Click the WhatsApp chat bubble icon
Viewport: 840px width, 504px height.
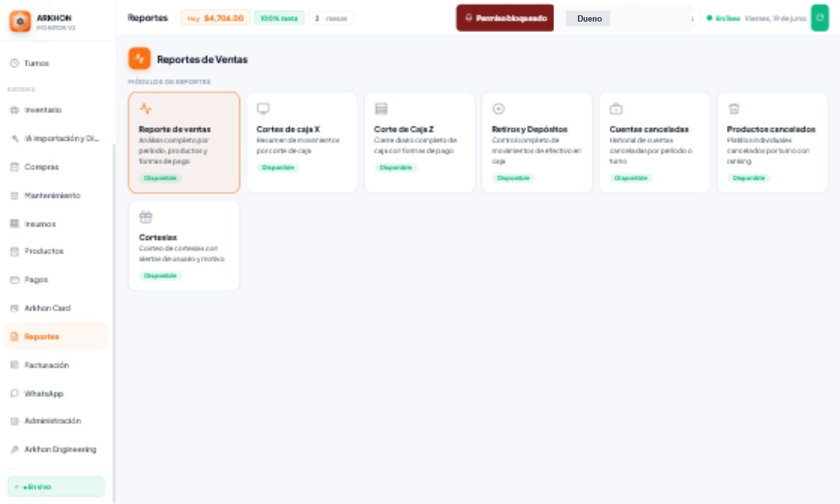[x=15, y=393]
